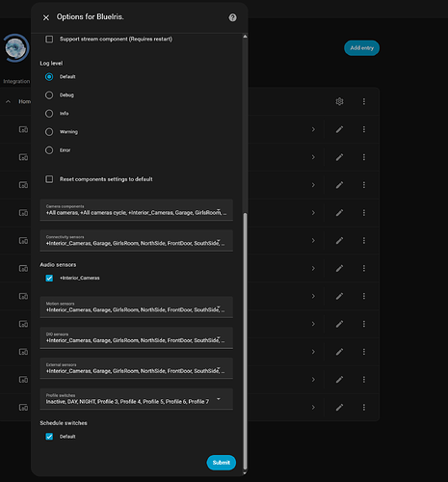Screen dimensions: 448x482
Task: Click the device icon of first device row
Action: click(x=23, y=129)
